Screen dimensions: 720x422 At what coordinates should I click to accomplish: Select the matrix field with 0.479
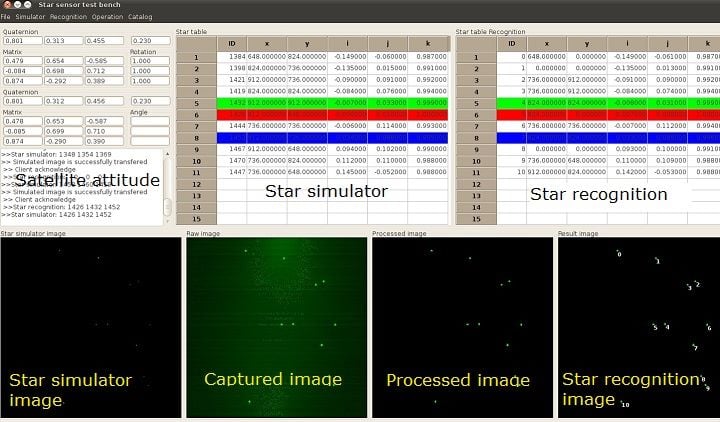[x=22, y=61]
